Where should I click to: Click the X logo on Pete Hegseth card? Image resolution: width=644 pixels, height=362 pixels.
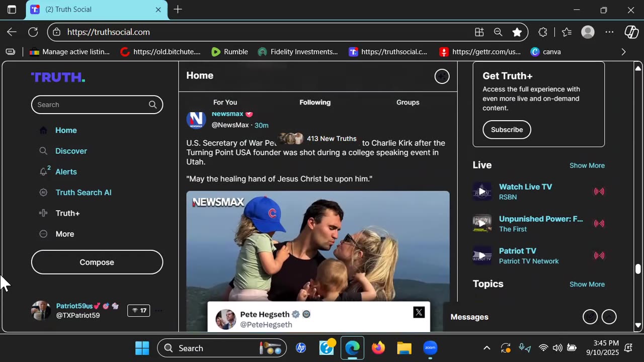click(x=419, y=313)
